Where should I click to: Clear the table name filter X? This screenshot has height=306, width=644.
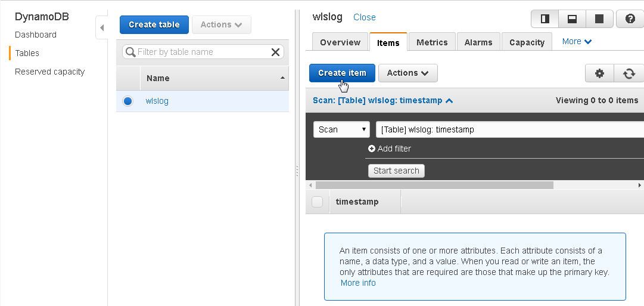click(x=275, y=52)
